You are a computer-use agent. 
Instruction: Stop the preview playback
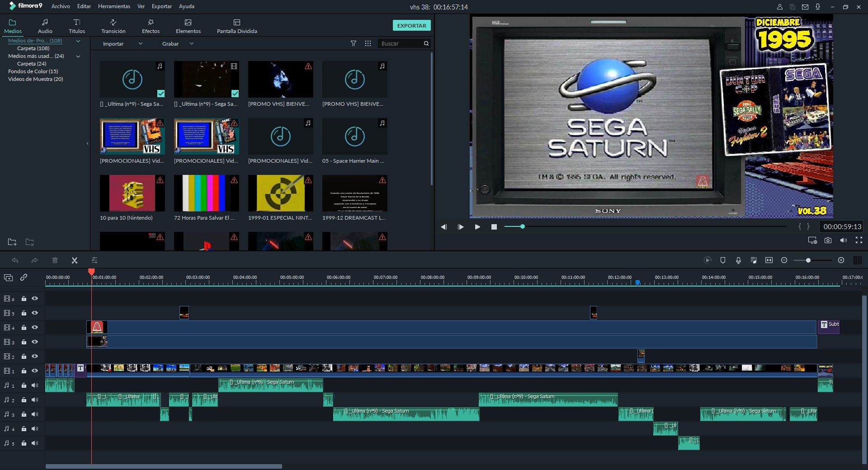[x=494, y=227]
